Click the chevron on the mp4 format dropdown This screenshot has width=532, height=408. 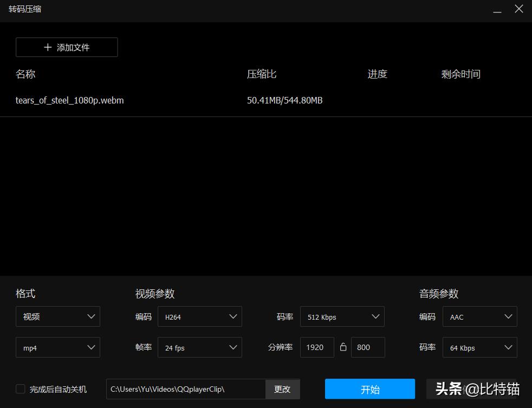tap(91, 347)
